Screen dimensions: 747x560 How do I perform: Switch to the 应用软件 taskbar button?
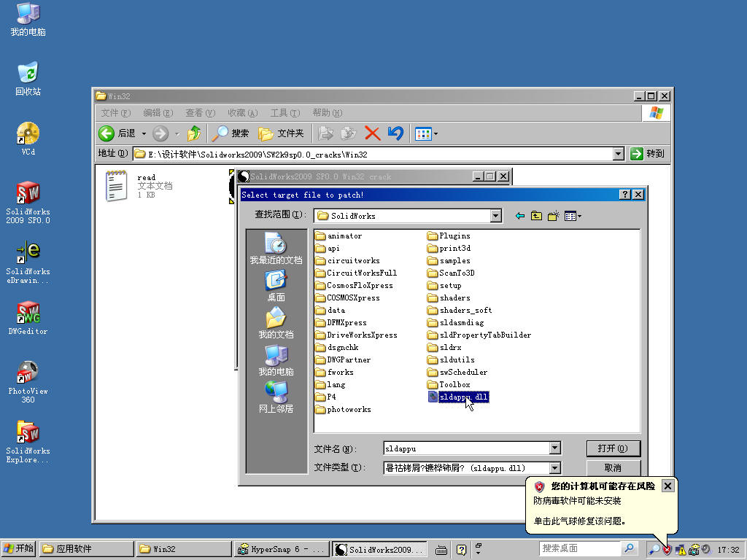pyautogui.click(x=86, y=549)
